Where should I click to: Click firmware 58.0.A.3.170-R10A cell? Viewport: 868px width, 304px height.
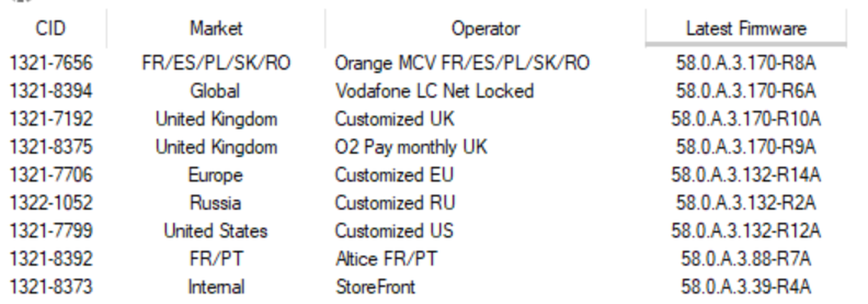(746, 119)
